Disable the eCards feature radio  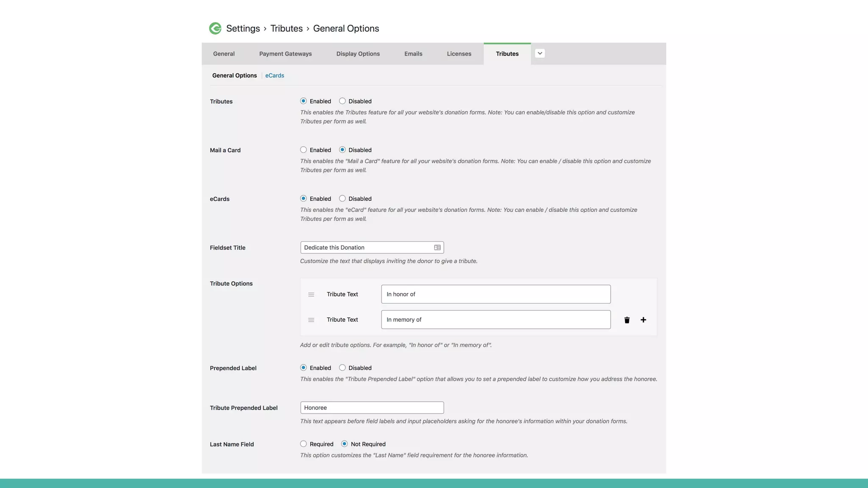pyautogui.click(x=342, y=198)
